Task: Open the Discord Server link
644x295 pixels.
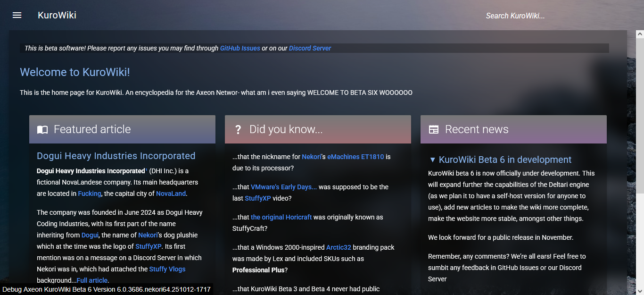Action: point(310,48)
